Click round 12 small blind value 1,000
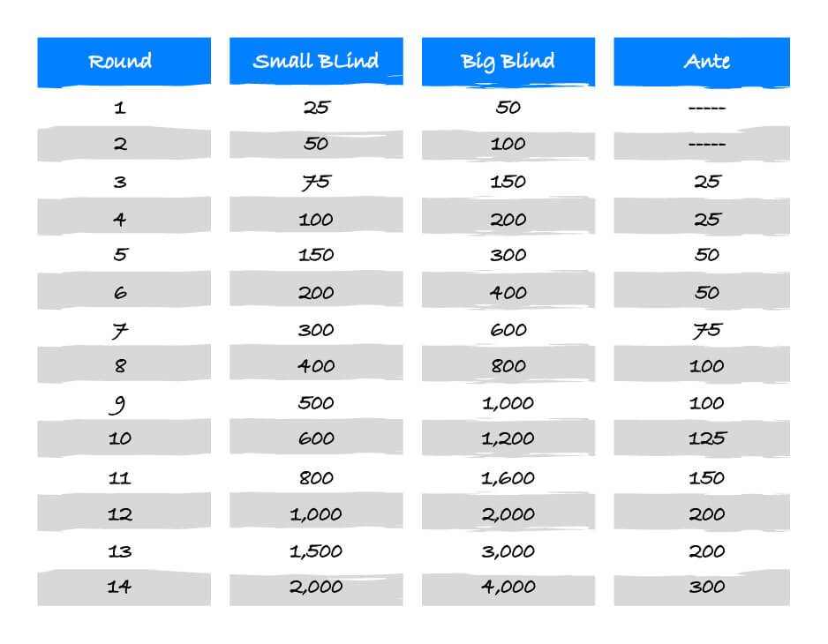Image resolution: width=828 pixels, height=644 pixels. point(316,514)
